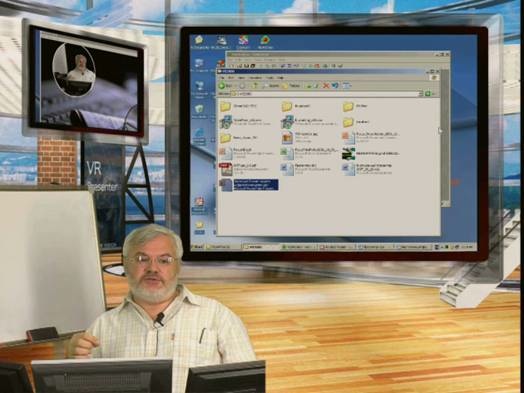Select the red PDF file icon
524x393 pixels.
226,169
